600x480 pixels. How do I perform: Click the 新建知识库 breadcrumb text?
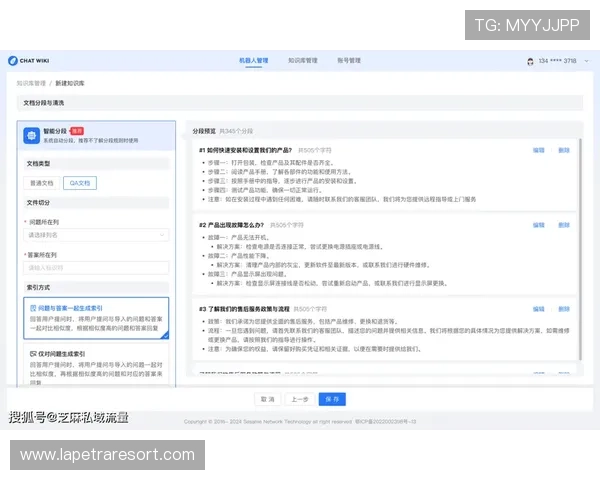[70, 83]
